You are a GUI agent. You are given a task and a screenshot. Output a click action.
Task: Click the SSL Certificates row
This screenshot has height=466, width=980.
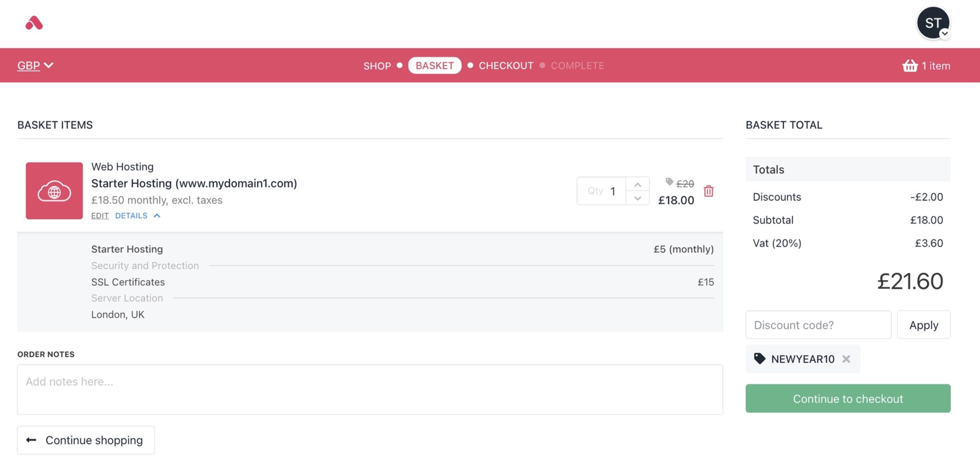(x=402, y=282)
